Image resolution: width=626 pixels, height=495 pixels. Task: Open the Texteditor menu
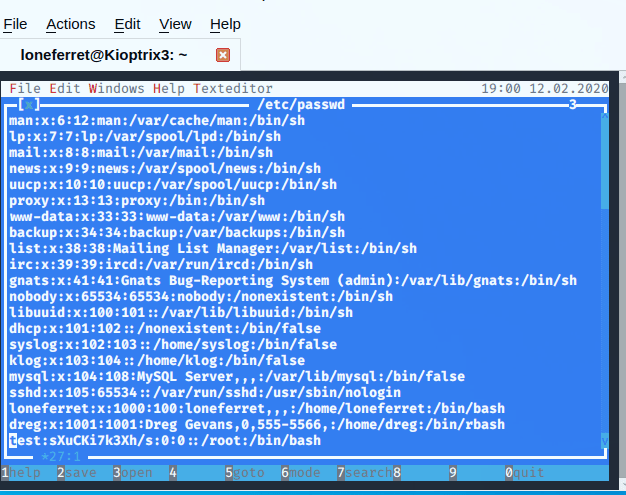[233, 88]
